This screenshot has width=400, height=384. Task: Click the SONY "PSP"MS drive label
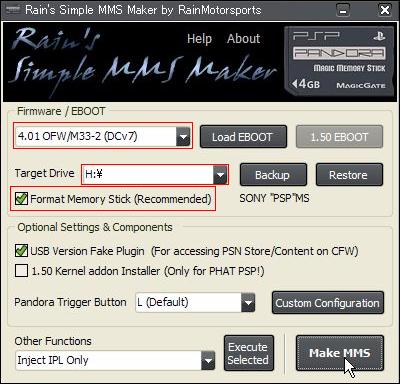(x=274, y=198)
